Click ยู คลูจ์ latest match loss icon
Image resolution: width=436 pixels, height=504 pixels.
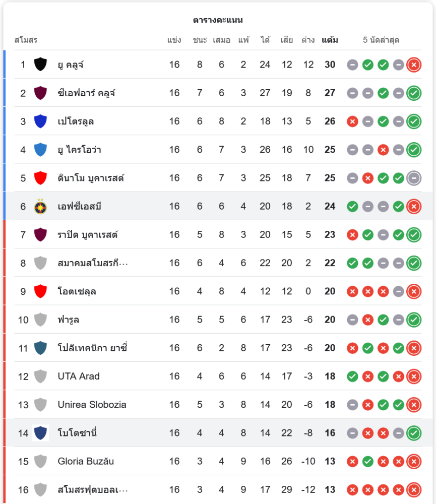coord(414,65)
